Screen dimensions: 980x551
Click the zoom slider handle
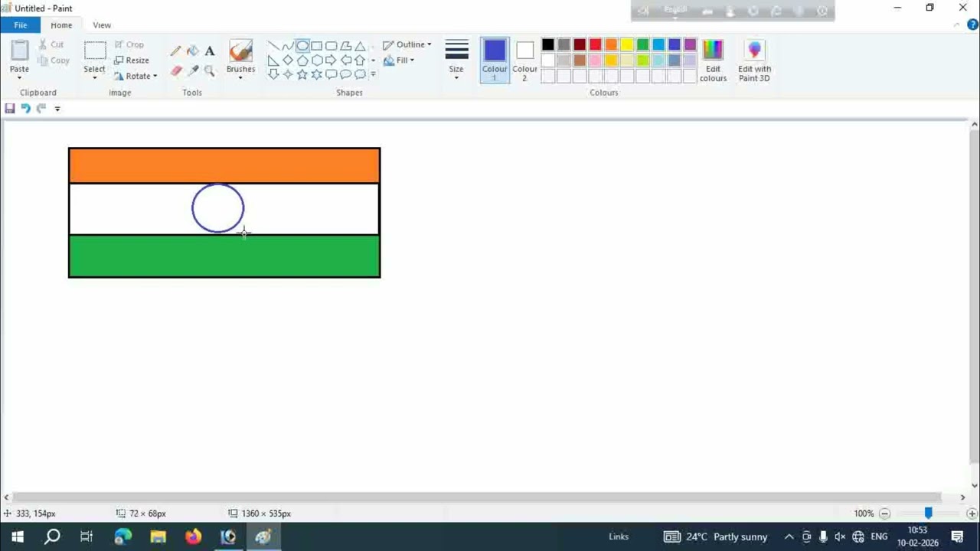(x=928, y=514)
